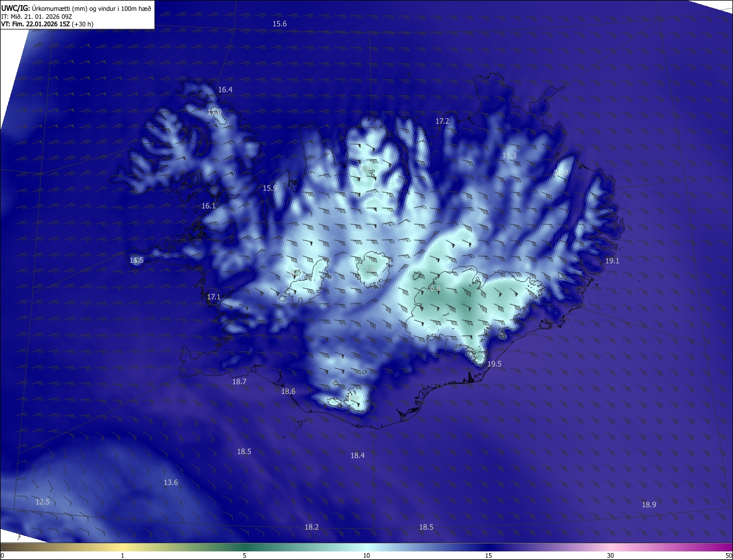This screenshot has height=560, width=733.
Task: Click the 17.1 value label
Action: [214, 297]
